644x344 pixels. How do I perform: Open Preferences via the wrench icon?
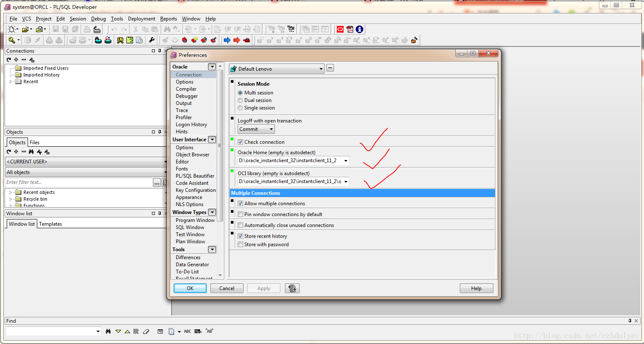coord(151,40)
